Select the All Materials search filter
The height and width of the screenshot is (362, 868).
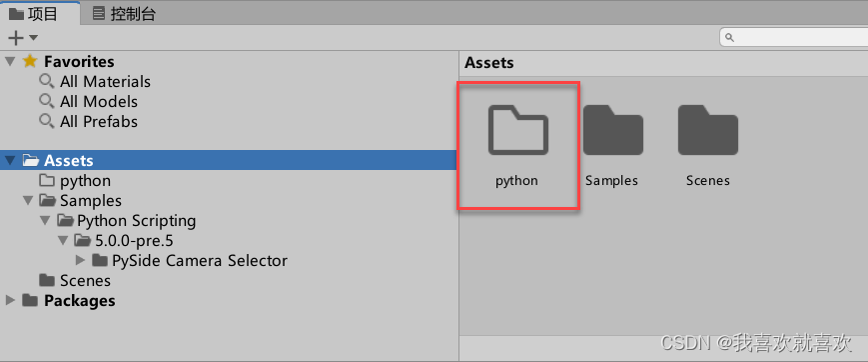point(95,81)
